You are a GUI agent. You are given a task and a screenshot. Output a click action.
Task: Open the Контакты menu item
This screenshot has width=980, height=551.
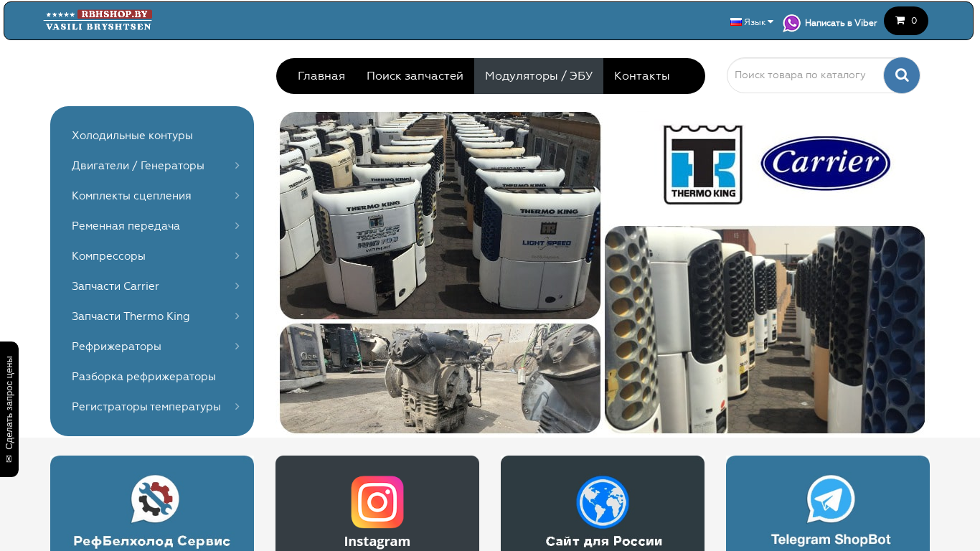[642, 76]
